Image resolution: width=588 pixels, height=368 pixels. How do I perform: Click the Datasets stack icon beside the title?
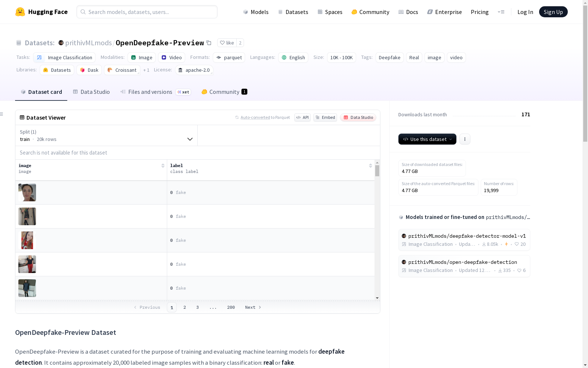click(x=19, y=43)
